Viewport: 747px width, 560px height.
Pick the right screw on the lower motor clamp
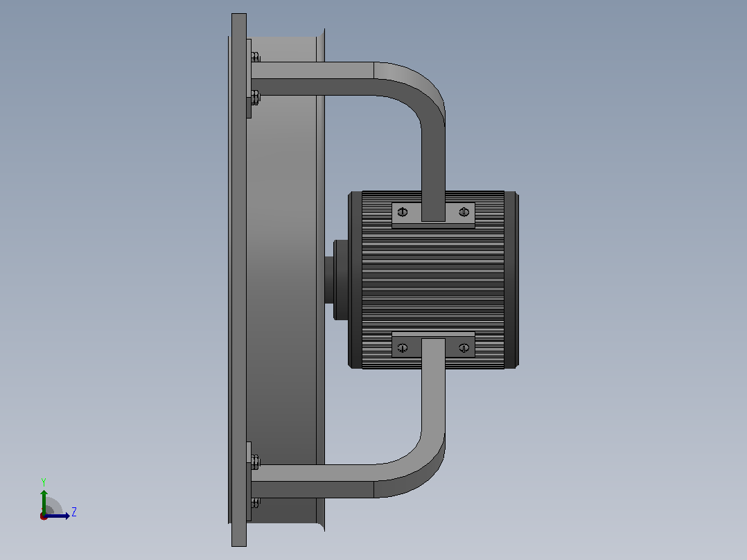click(464, 348)
